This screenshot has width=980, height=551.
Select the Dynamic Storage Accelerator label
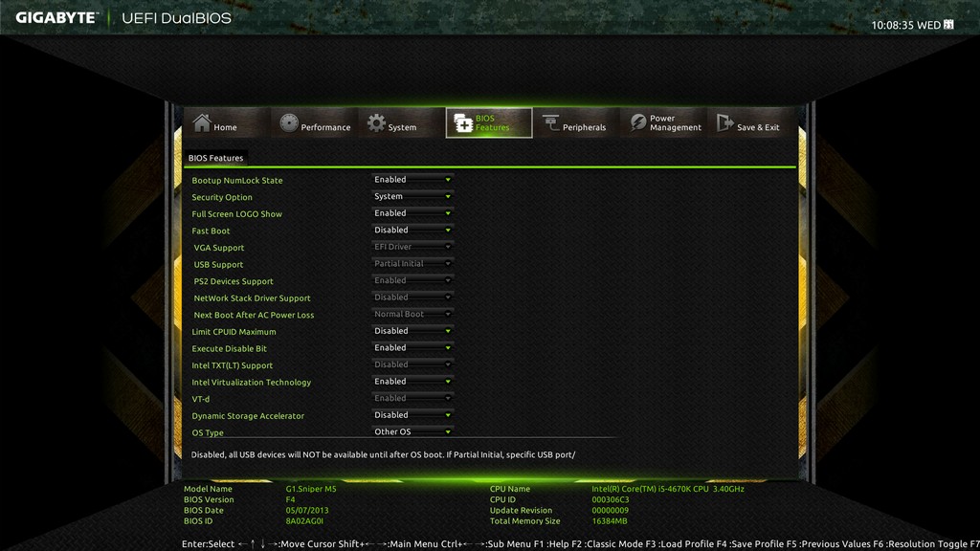(248, 416)
